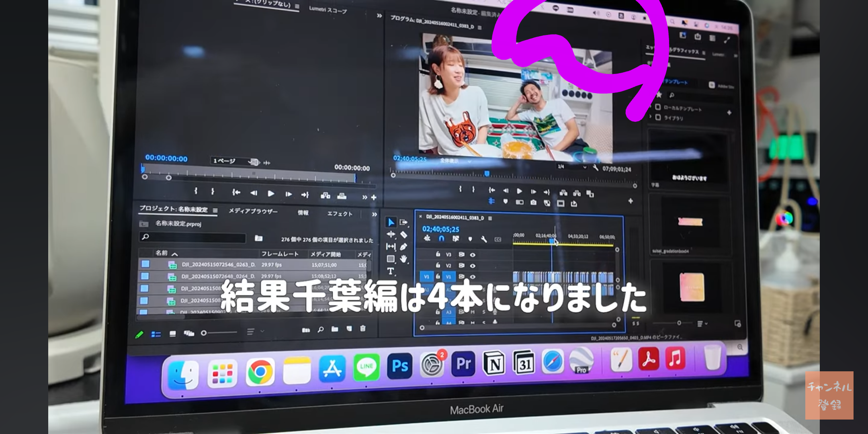
Task: Open Photoshop from the dock
Action: (x=399, y=366)
